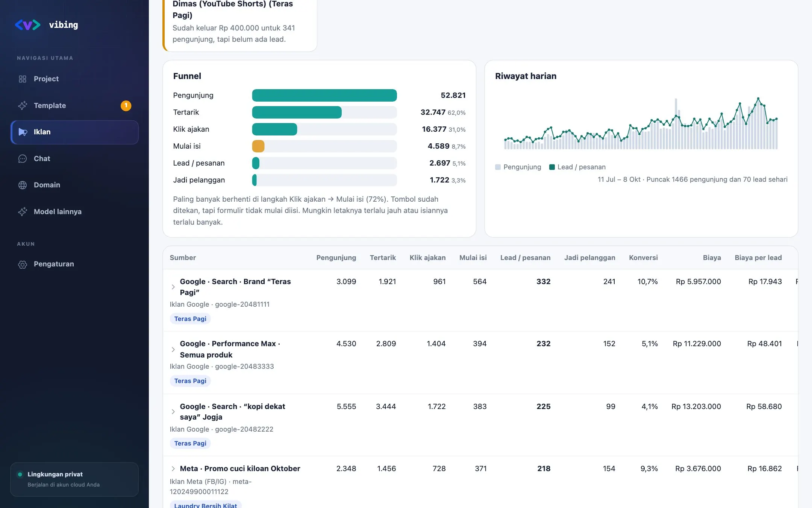Click the Pengunjung legend swatch
The image size is (812, 508).
click(x=498, y=167)
